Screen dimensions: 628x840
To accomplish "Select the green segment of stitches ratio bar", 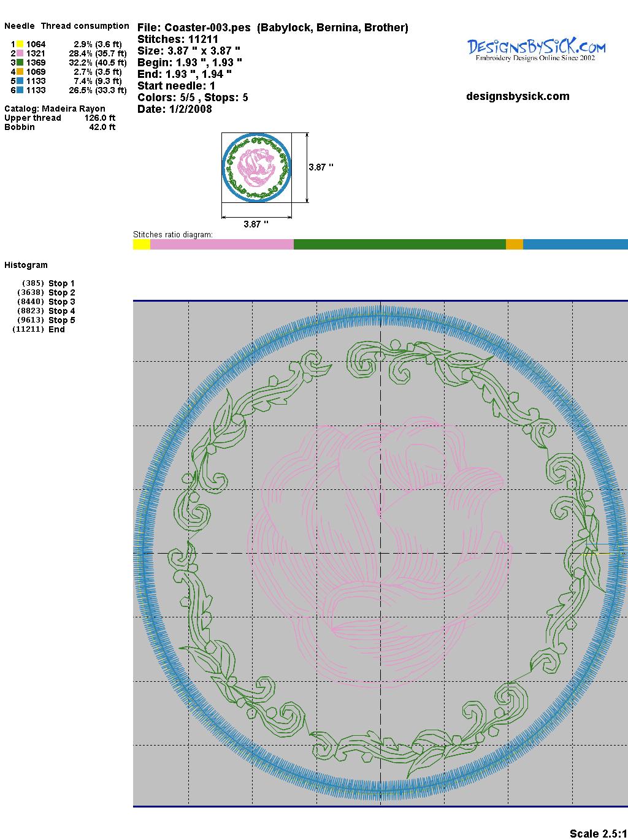I will click(399, 245).
